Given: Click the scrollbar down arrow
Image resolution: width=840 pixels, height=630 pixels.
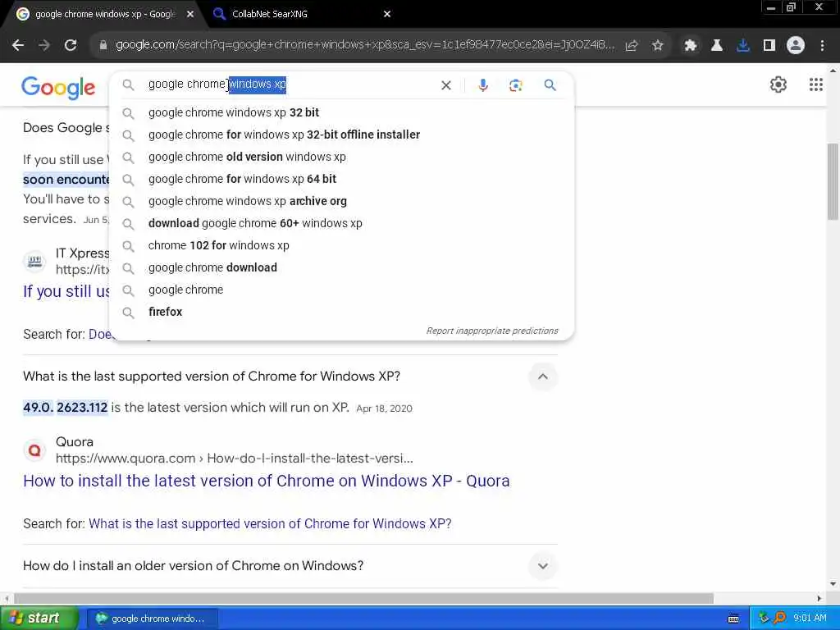Looking at the screenshot, I should (833, 584).
